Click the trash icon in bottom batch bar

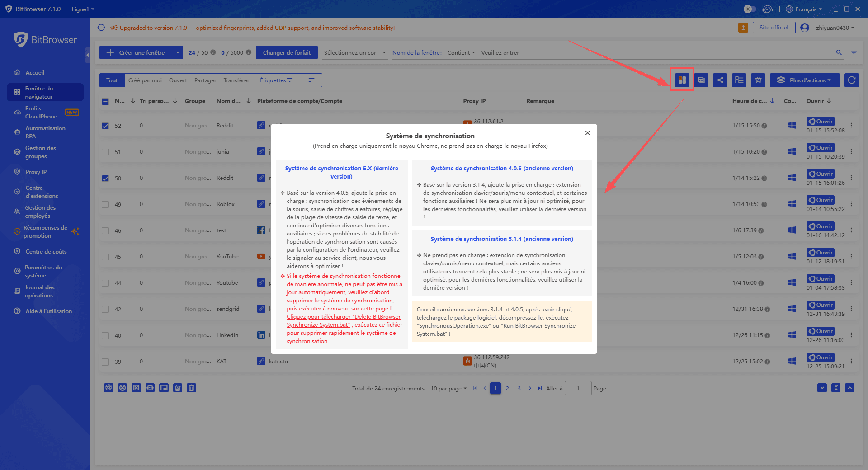pyautogui.click(x=191, y=388)
